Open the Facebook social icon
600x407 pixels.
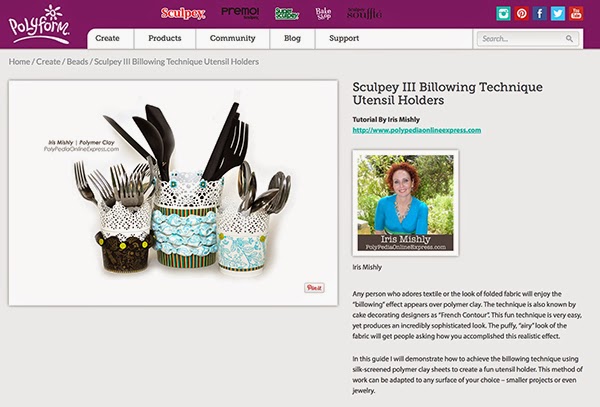[x=540, y=13]
